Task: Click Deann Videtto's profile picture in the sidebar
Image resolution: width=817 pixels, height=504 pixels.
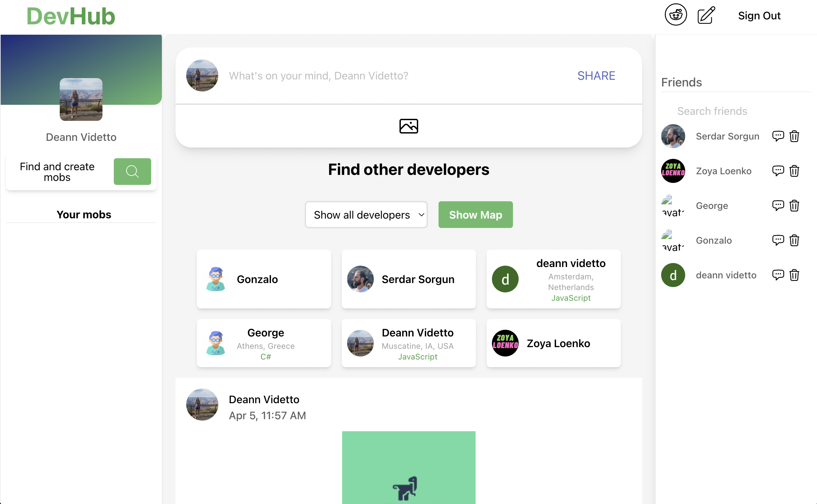Action: [x=81, y=100]
